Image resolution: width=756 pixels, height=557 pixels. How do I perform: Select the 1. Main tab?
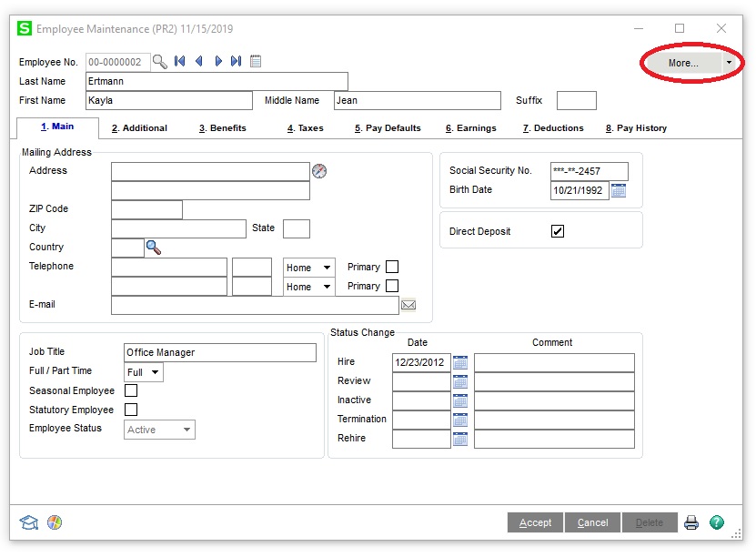pyautogui.click(x=57, y=127)
